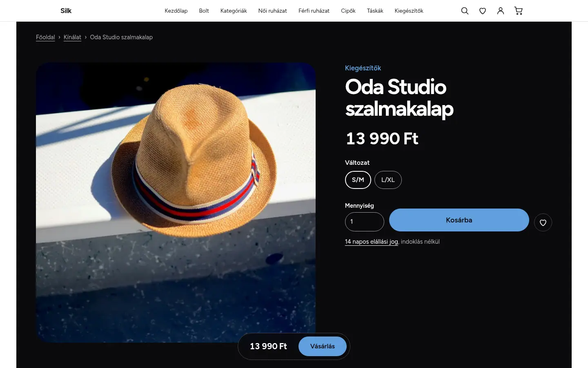This screenshot has width=588, height=368.
Task: Open the search icon in header
Action: click(465, 11)
